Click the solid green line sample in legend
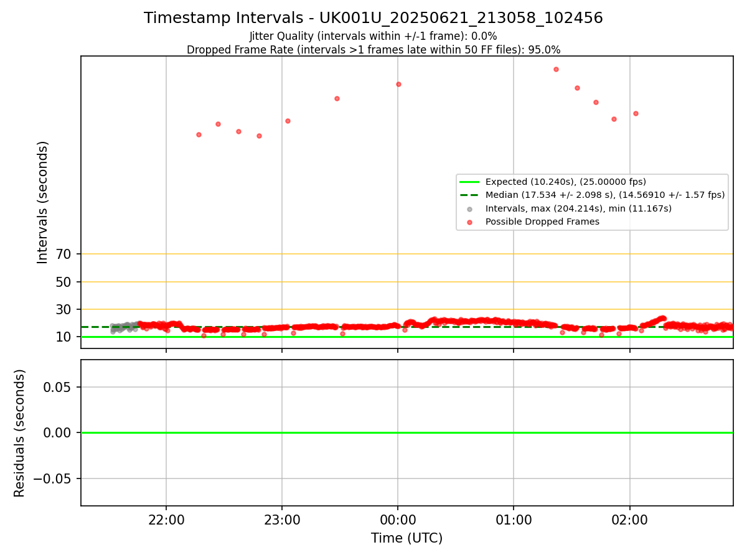The height and width of the screenshot is (560, 747). point(469,182)
